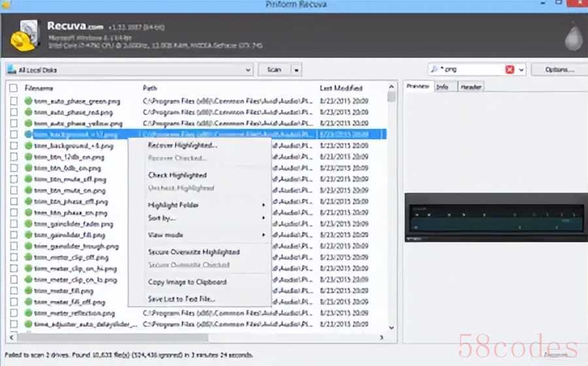The image size is (588, 366).
Task: Check the box for trim_meter_fill.png
Action: point(14,291)
